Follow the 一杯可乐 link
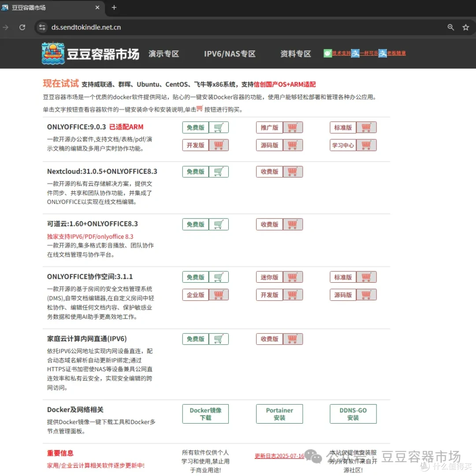The width and height of the screenshot is (476, 476). [369, 53]
